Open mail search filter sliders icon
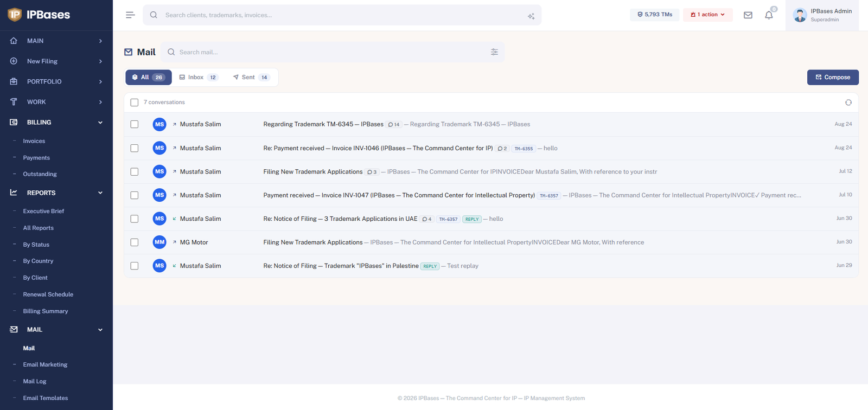The image size is (868, 410). click(x=494, y=52)
